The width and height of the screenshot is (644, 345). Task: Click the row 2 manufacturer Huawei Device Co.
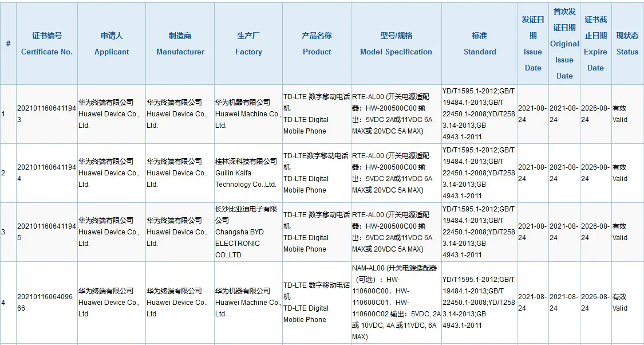click(180, 173)
